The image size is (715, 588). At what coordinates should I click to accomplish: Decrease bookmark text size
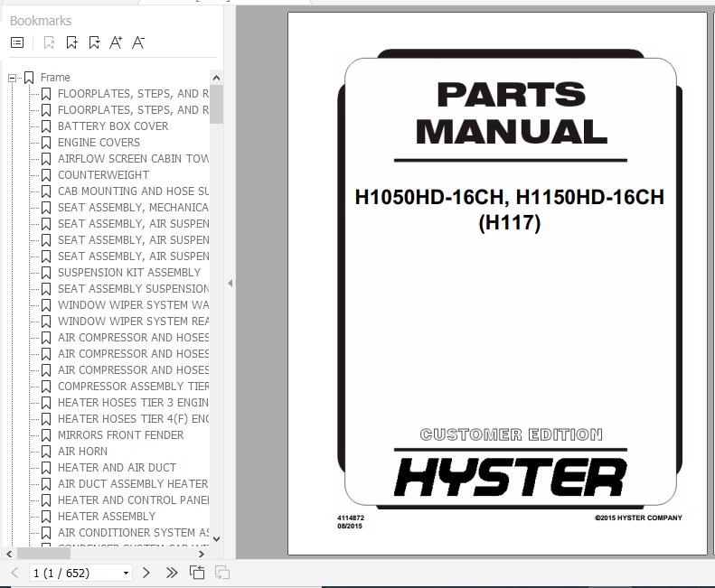(138, 42)
